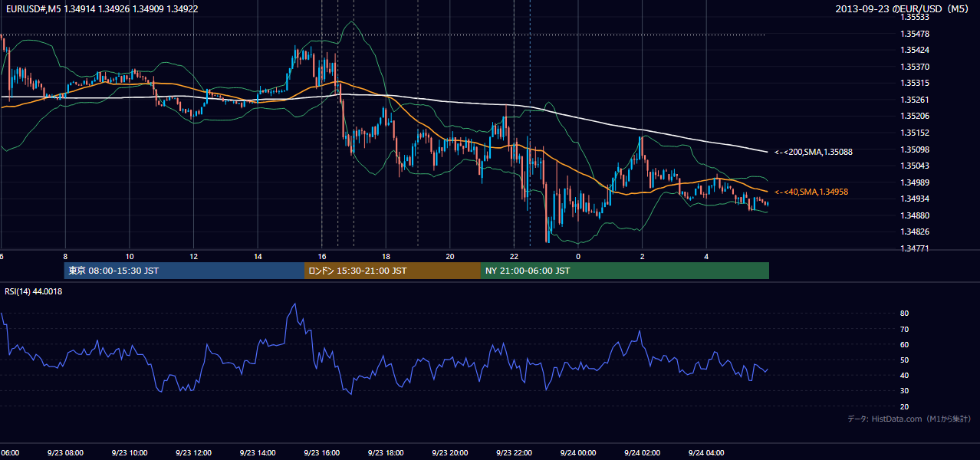The width and height of the screenshot is (980, 460).
Task: Click price axis value 1.35206
Action: pyautogui.click(x=916, y=116)
